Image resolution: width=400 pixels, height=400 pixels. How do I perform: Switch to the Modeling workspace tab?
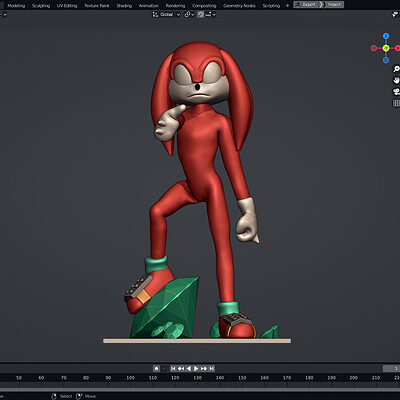[x=16, y=6]
